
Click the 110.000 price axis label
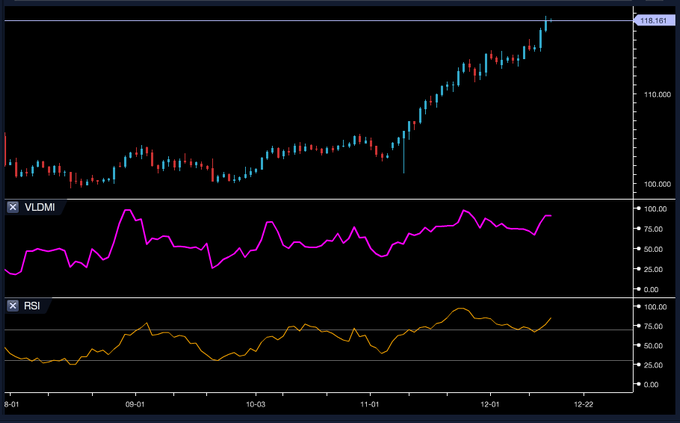coord(657,94)
